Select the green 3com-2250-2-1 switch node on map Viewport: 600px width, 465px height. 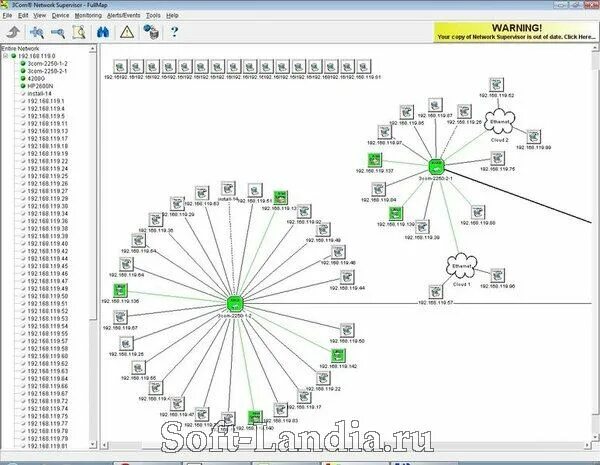[436, 166]
